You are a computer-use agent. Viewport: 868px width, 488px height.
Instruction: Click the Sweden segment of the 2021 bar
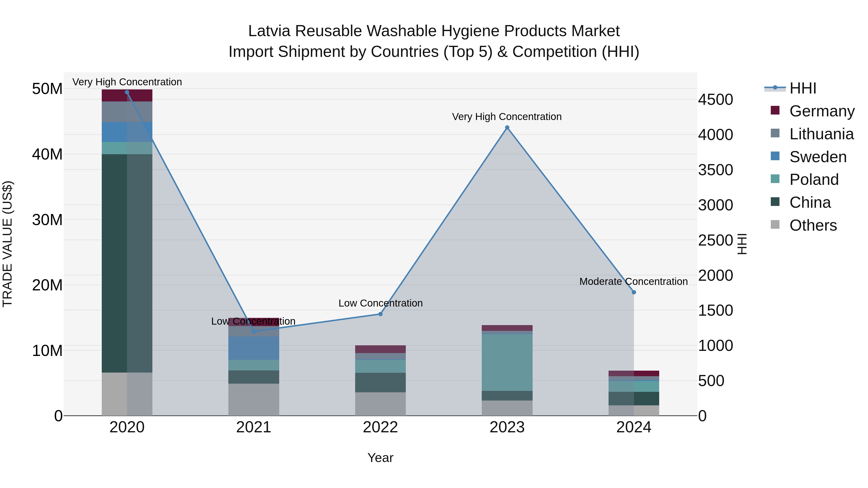point(254,348)
